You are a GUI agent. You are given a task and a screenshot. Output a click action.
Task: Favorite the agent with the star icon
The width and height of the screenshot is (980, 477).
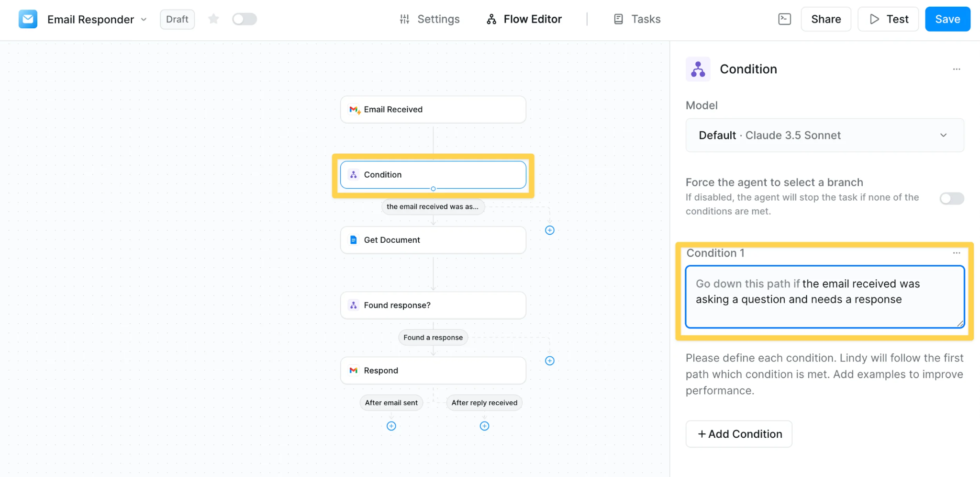click(x=213, y=19)
